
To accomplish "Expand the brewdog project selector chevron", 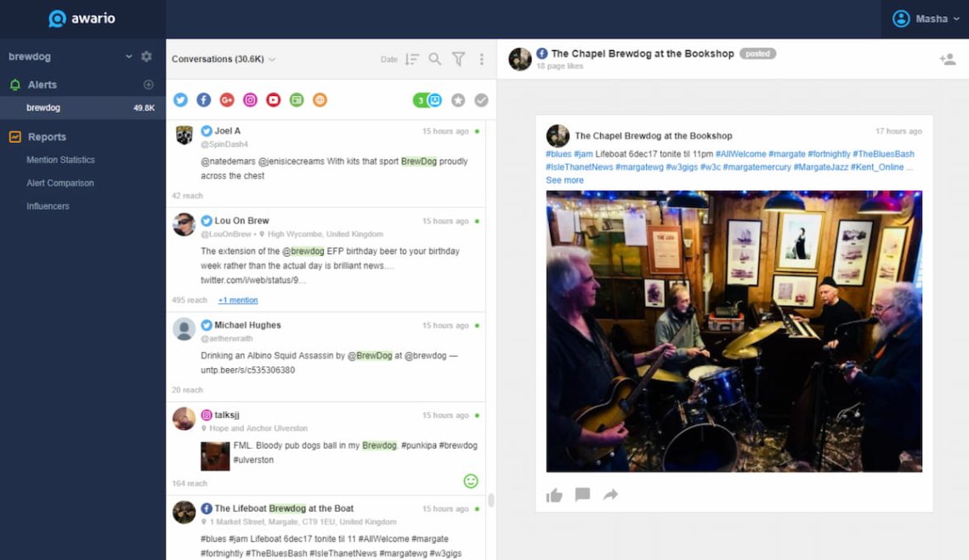I will [129, 57].
